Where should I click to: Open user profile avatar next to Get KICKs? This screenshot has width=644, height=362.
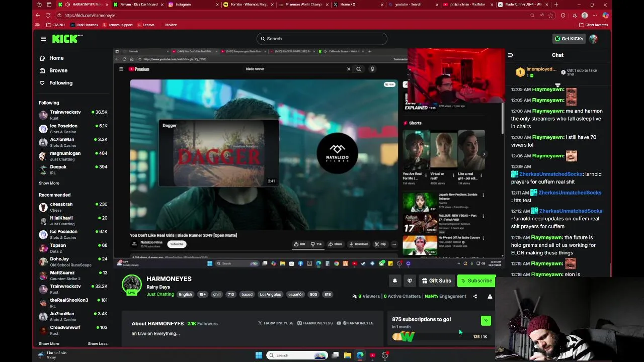click(x=593, y=39)
